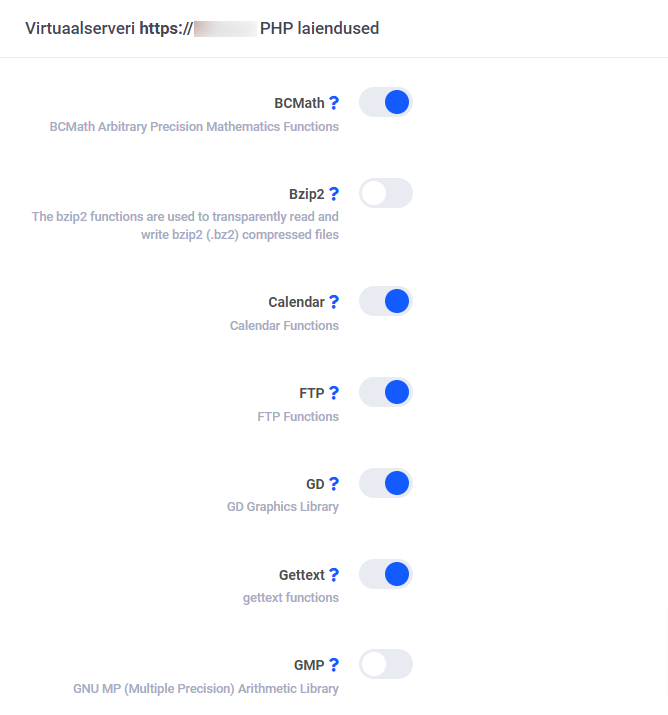Click the BCMath extension label

[299, 103]
